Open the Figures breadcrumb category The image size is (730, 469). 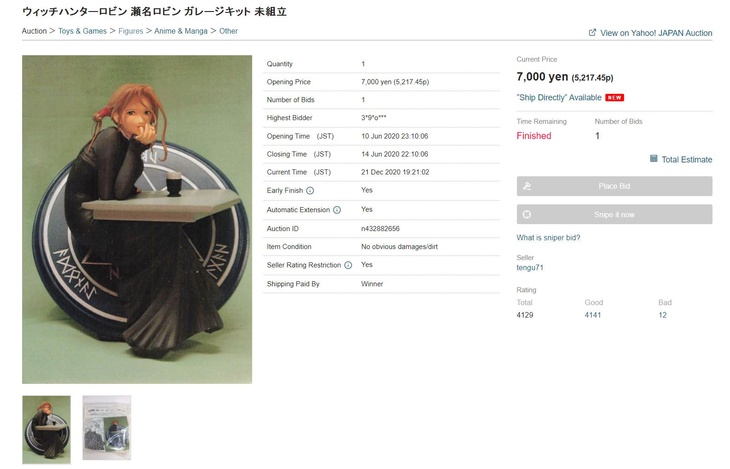coord(131,32)
